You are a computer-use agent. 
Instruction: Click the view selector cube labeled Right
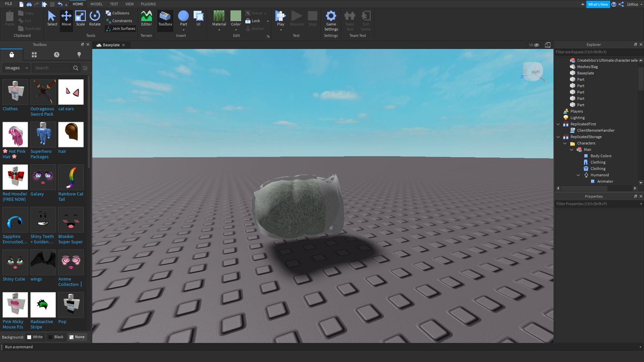coord(533,71)
